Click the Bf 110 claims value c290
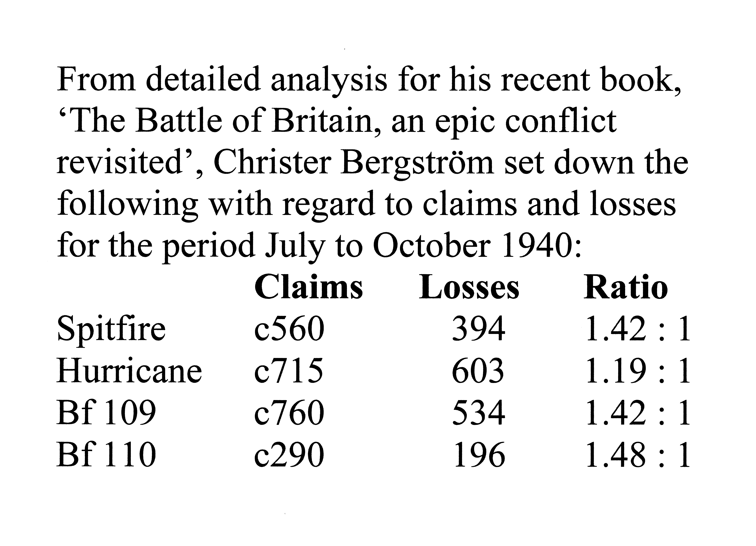The image size is (756, 546). click(x=289, y=454)
